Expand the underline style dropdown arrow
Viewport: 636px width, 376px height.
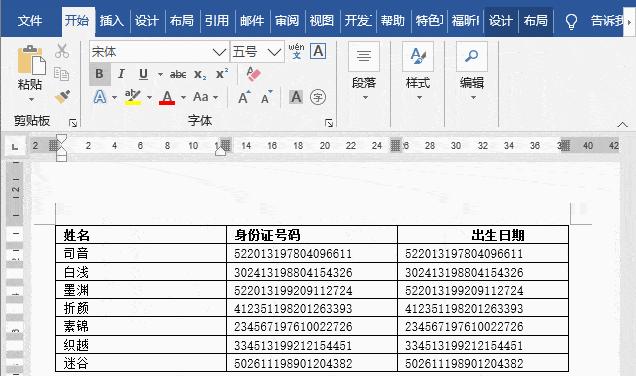[x=160, y=75]
